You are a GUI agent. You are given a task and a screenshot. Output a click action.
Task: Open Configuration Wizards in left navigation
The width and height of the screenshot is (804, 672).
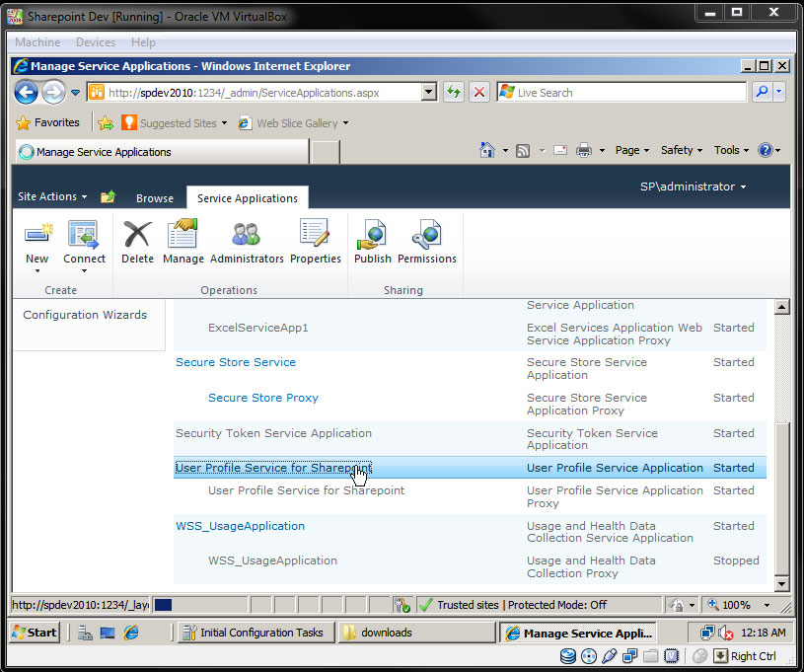85,315
